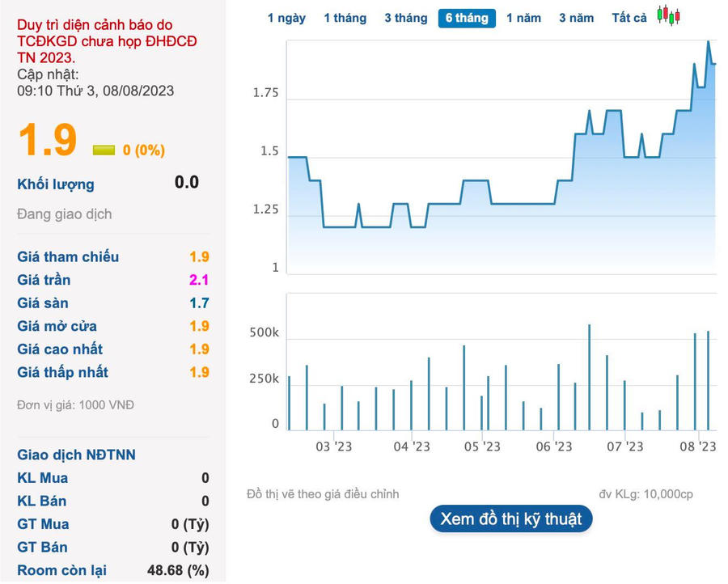Open Xem đồ thị kỹ thuật button
Viewport: 728px width, 584px height.
click(511, 518)
